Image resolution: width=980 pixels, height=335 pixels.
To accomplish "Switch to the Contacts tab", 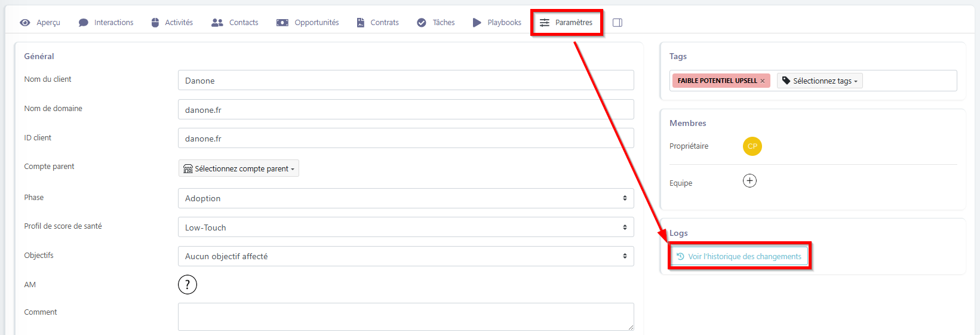I will (x=235, y=23).
